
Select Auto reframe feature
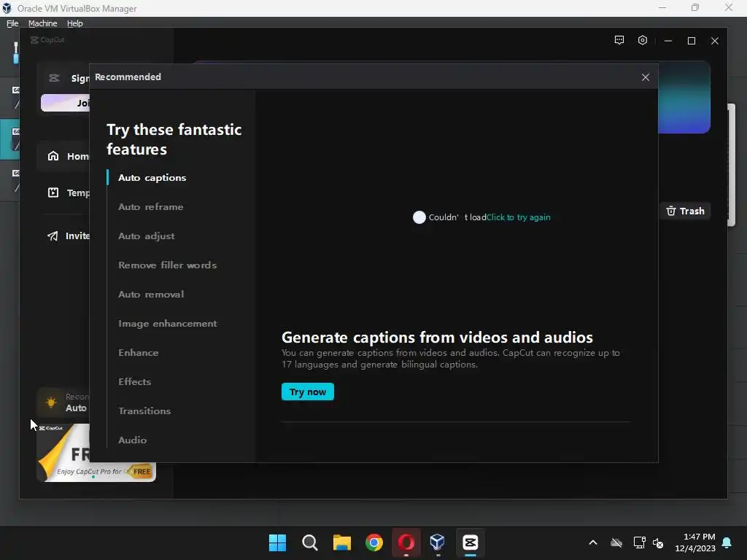(150, 206)
